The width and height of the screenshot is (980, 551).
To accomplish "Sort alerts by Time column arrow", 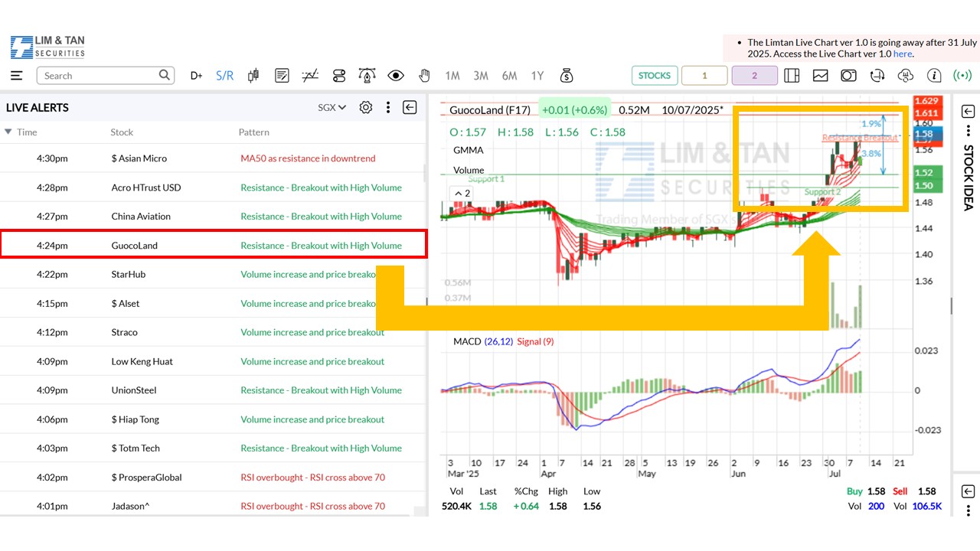I will [x=8, y=132].
